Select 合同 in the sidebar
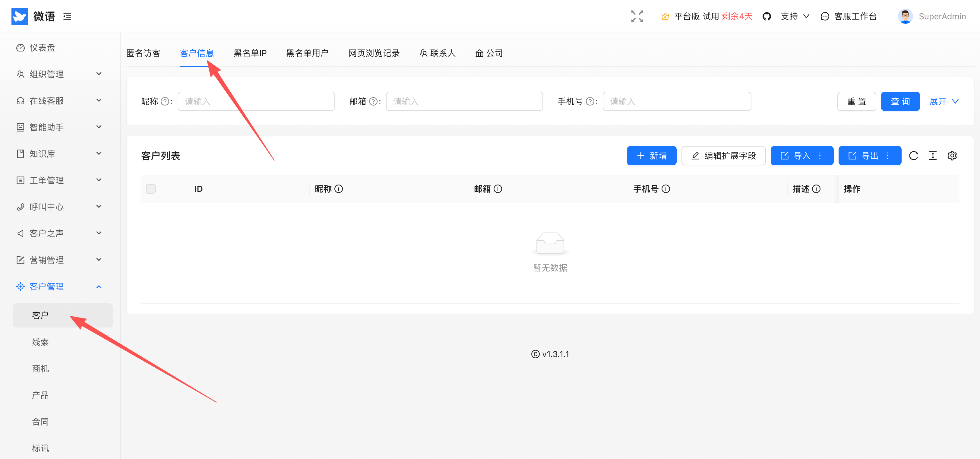The height and width of the screenshot is (459, 980). [62, 421]
